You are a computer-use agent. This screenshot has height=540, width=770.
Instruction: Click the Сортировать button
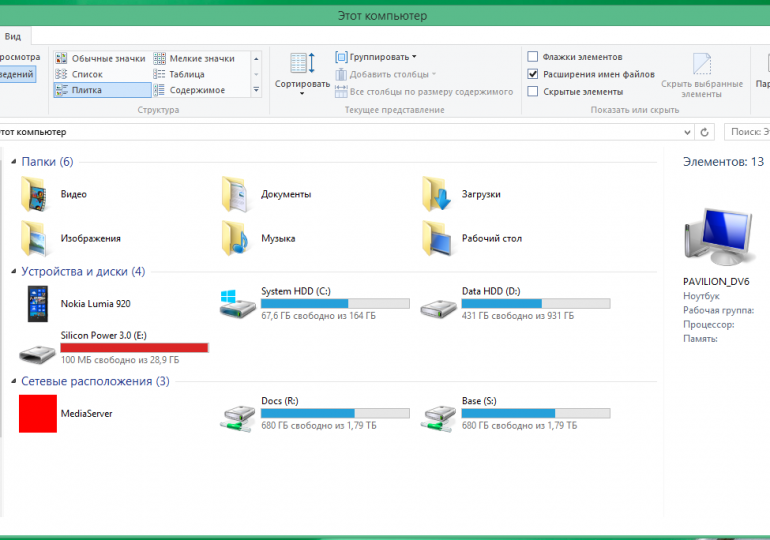coord(302,70)
